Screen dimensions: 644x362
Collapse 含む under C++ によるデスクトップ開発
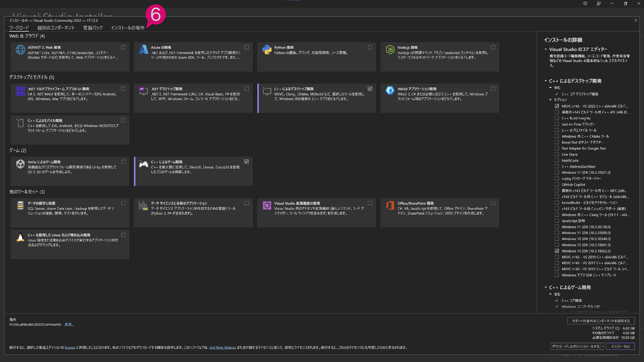coord(550,88)
